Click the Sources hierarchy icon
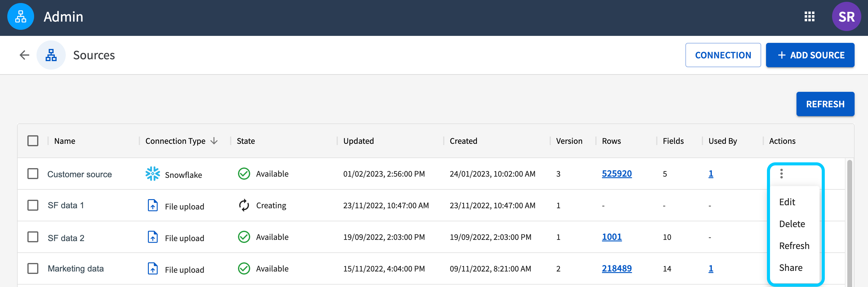This screenshot has height=287, width=868. [x=51, y=55]
